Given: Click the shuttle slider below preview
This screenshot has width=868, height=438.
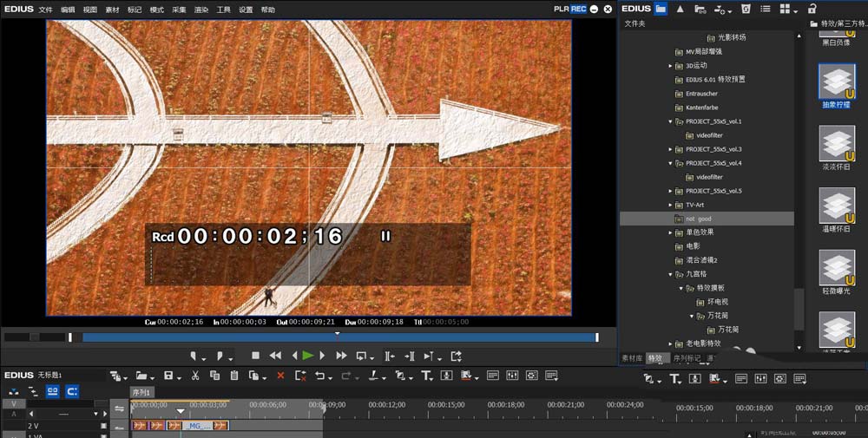Looking at the screenshot, I should click(35, 337).
